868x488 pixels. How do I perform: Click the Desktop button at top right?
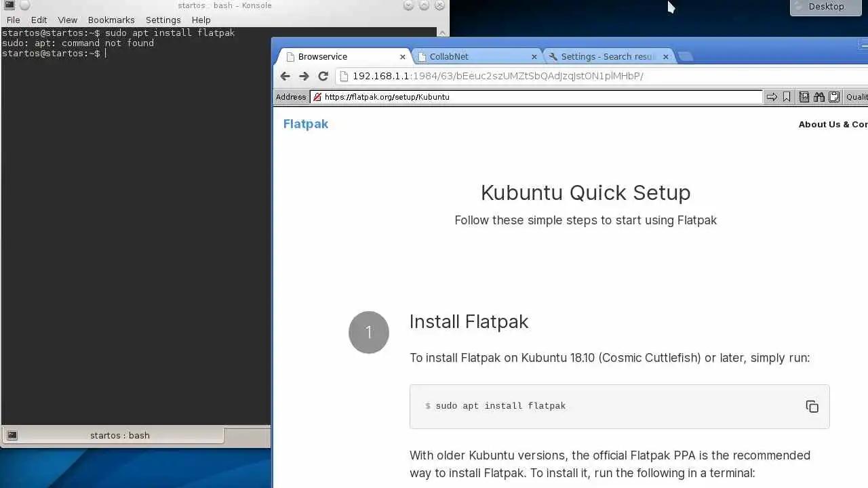tap(825, 7)
